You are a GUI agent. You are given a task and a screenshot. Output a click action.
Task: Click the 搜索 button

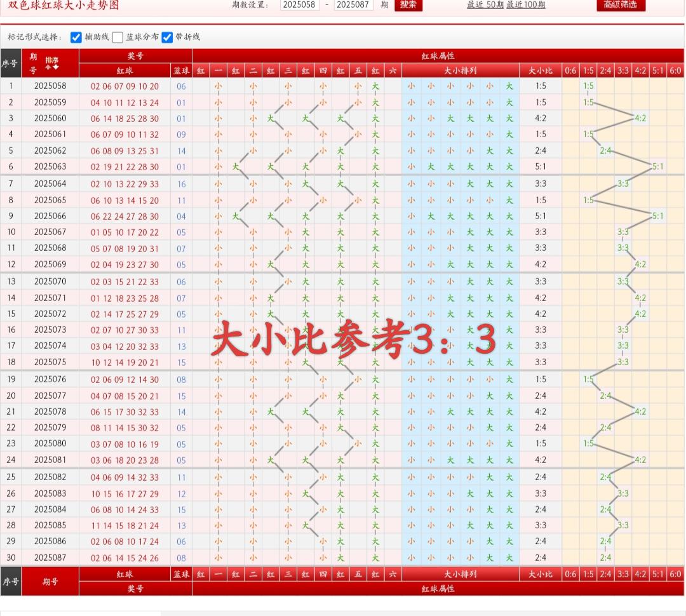[x=408, y=5]
